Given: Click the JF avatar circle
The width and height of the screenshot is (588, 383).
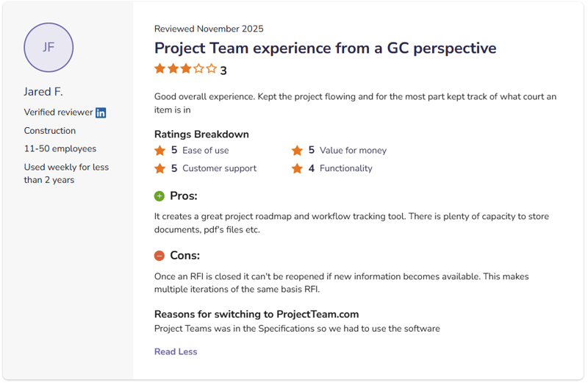Looking at the screenshot, I should coord(49,47).
